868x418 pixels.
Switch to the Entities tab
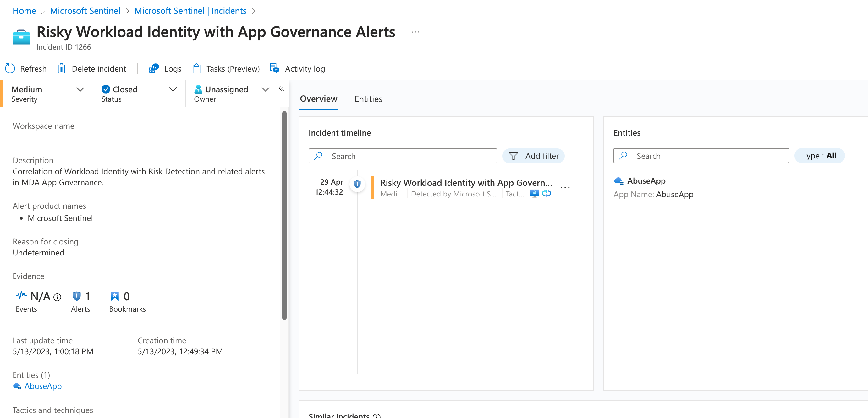click(x=368, y=99)
